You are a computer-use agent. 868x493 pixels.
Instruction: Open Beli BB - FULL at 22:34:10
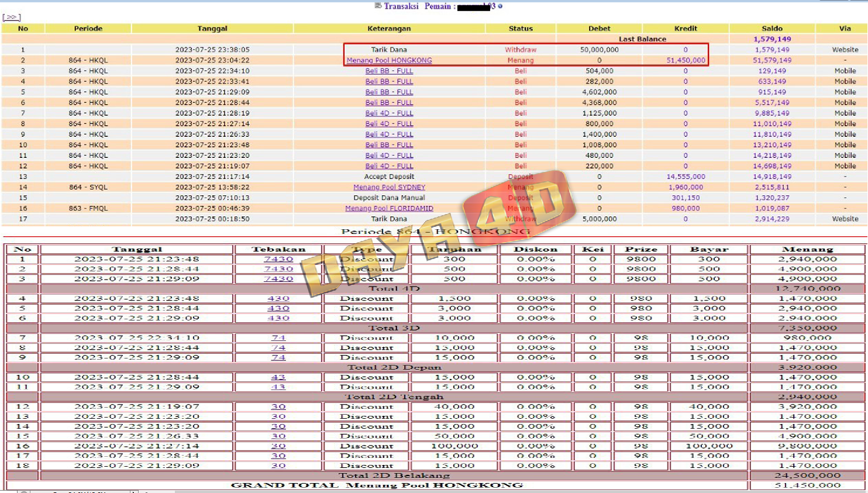click(x=389, y=71)
